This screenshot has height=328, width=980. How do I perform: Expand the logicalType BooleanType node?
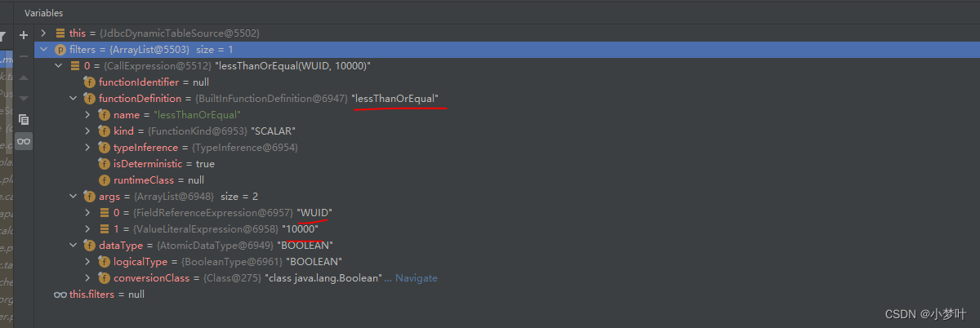(88, 262)
